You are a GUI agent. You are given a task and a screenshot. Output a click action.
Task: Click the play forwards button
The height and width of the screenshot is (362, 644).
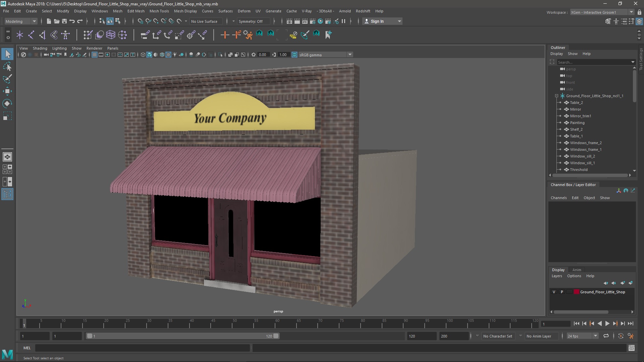[x=607, y=323]
